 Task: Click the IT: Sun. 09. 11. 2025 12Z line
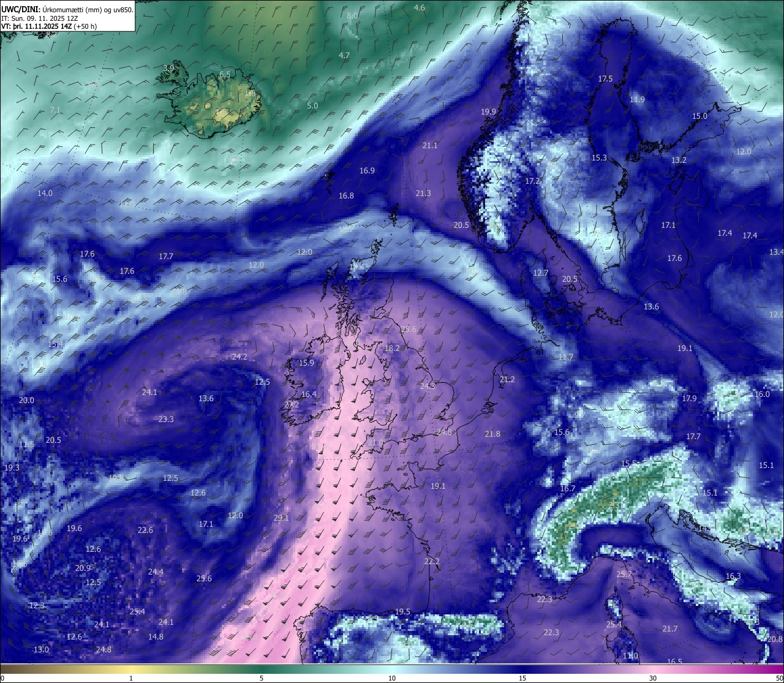click(x=39, y=18)
